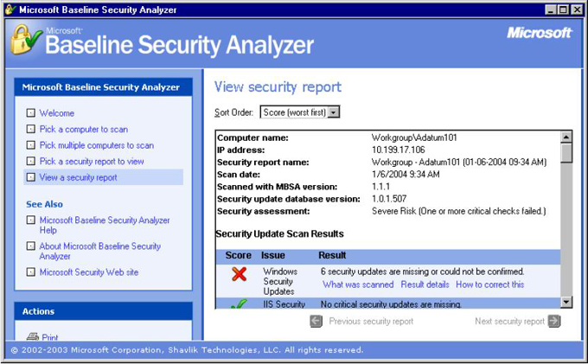Open the How to correct this link
The height and width of the screenshot is (364, 588).
pyautogui.click(x=489, y=284)
